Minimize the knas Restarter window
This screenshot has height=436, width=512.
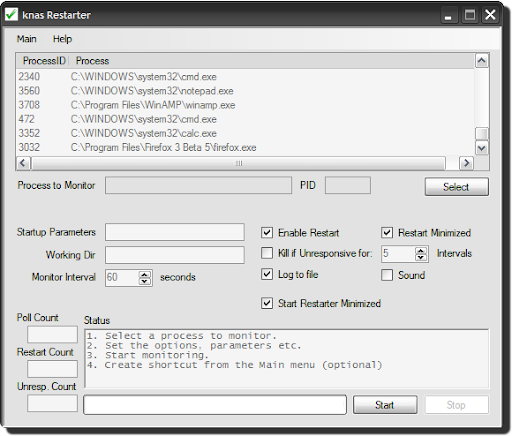(x=449, y=15)
